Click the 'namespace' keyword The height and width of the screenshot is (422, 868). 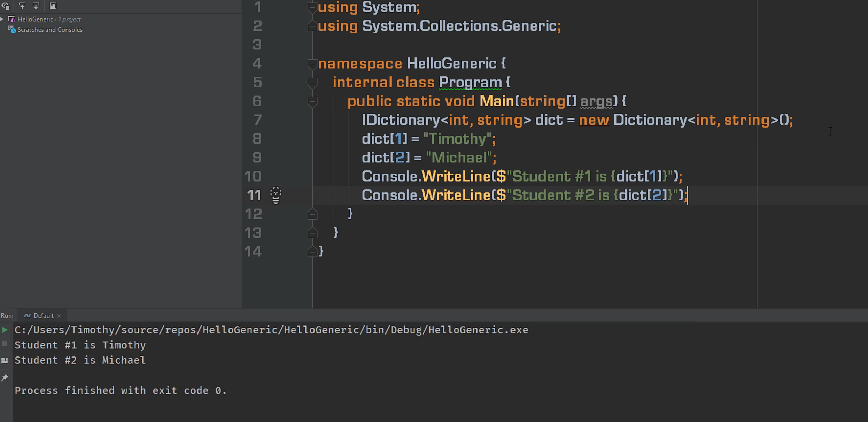360,64
